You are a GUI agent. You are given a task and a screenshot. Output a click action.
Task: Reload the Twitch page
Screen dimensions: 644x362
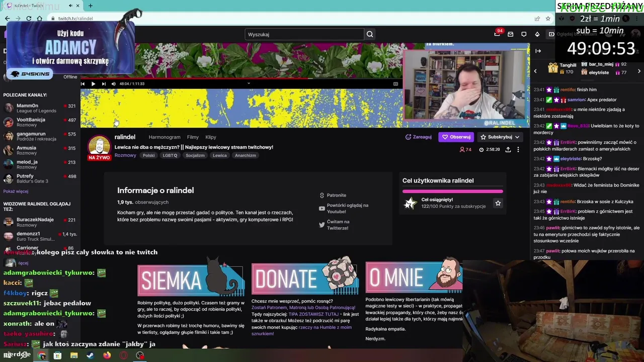pos(29,19)
